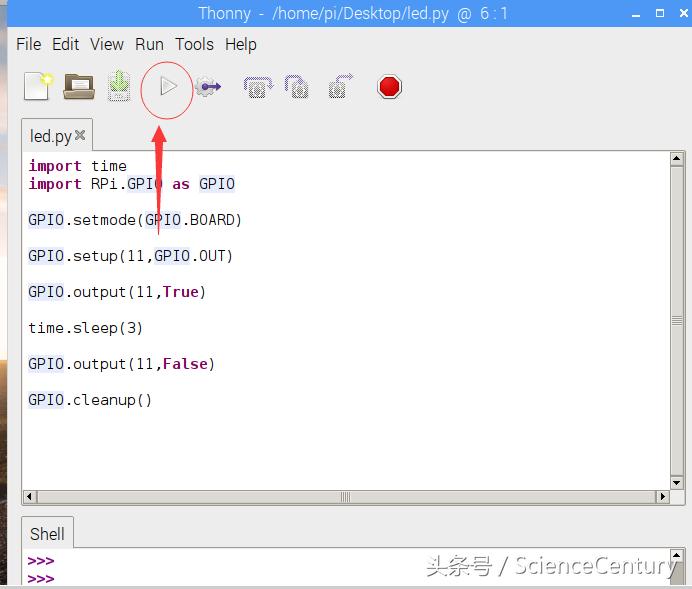The width and height of the screenshot is (692, 589).
Task: Select the Shell tab
Action: tap(47, 534)
